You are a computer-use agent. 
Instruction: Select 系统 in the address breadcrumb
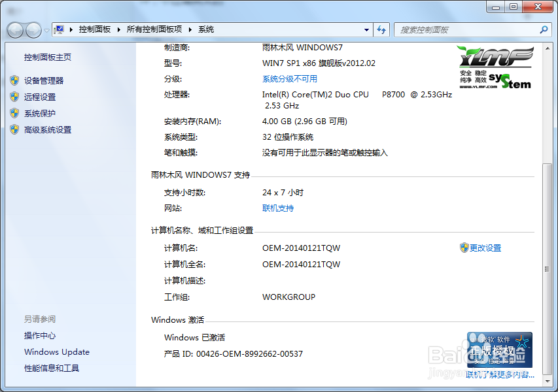(x=206, y=29)
